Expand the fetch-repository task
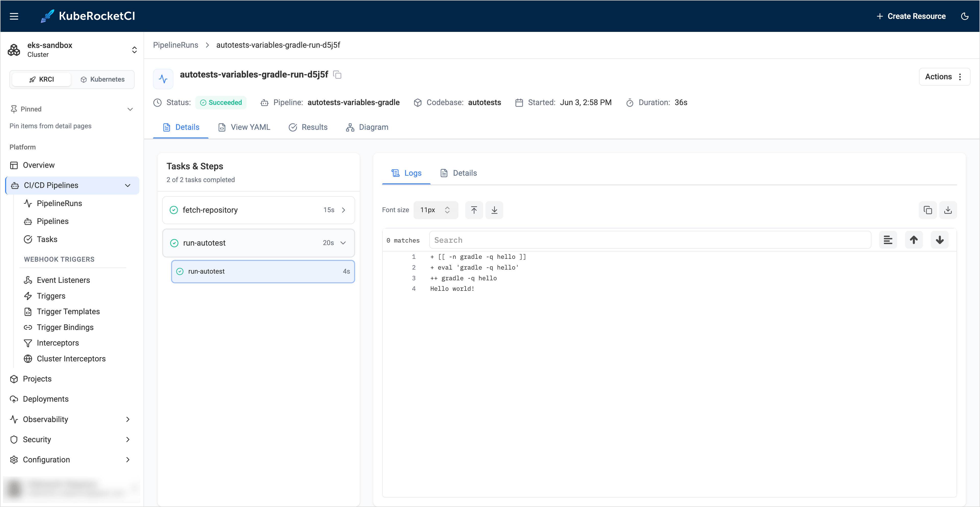 coord(259,210)
